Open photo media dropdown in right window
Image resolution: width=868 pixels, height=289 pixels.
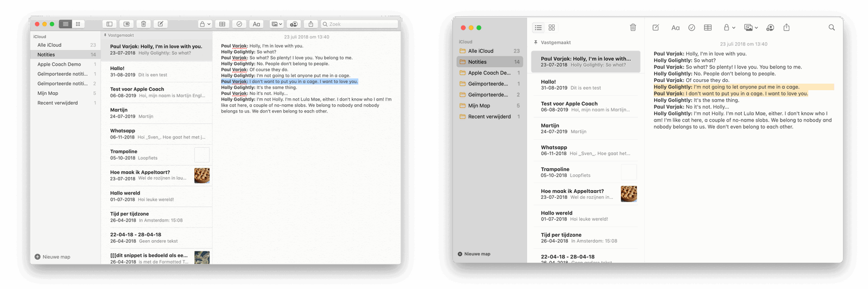pyautogui.click(x=751, y=28)
